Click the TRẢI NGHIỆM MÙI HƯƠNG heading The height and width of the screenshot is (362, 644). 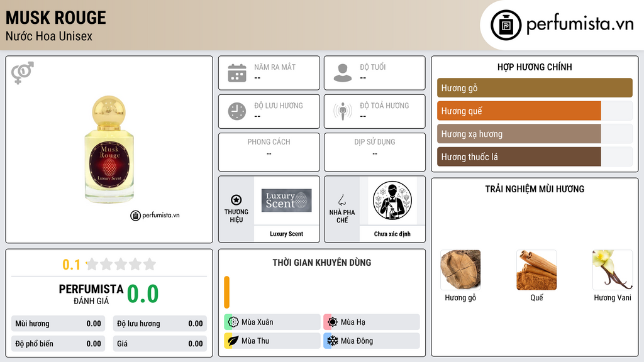(x=535, y=189)
